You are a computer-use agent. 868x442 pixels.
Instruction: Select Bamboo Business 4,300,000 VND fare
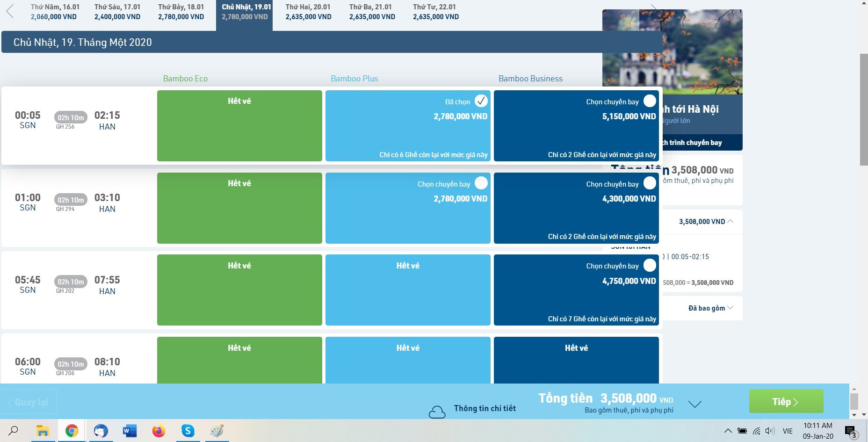[650, 183]
